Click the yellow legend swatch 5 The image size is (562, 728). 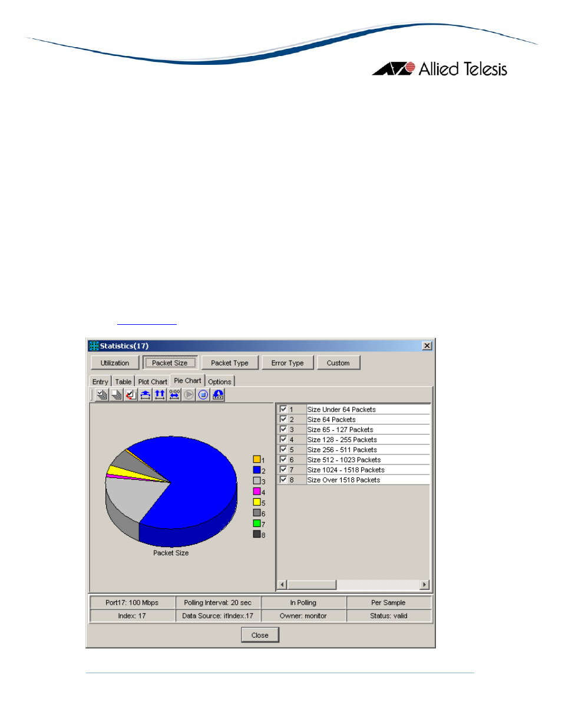point(257,502)
